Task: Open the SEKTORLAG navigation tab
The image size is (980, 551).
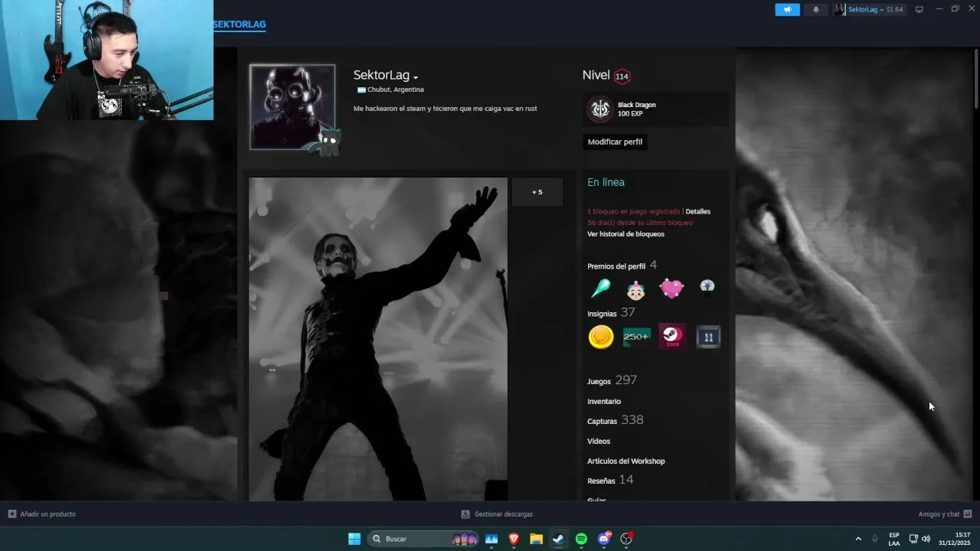Action: click(x=239, y=24)
